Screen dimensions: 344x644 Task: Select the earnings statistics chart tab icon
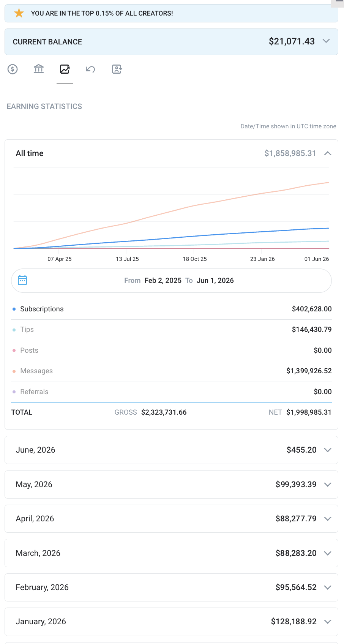tap(65, 69)
